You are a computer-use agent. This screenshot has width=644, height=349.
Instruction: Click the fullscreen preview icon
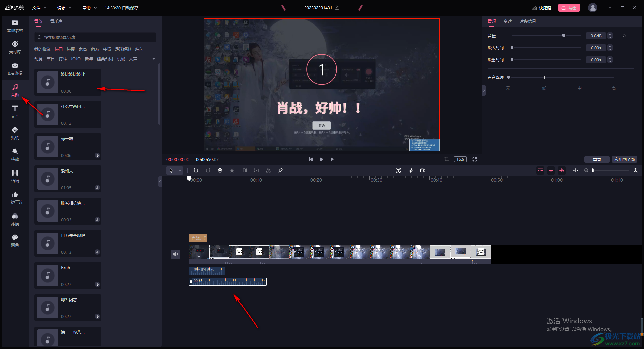click(x=475, y=159)
